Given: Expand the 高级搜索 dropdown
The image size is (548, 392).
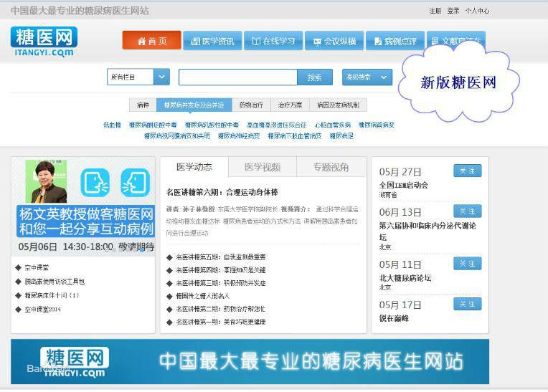Looking at the screenshot, I should point(367,77).
